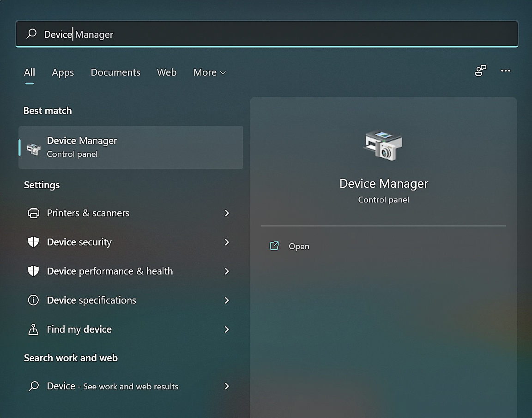
Task: Open the Documents tab
Action: click(115, 72)
